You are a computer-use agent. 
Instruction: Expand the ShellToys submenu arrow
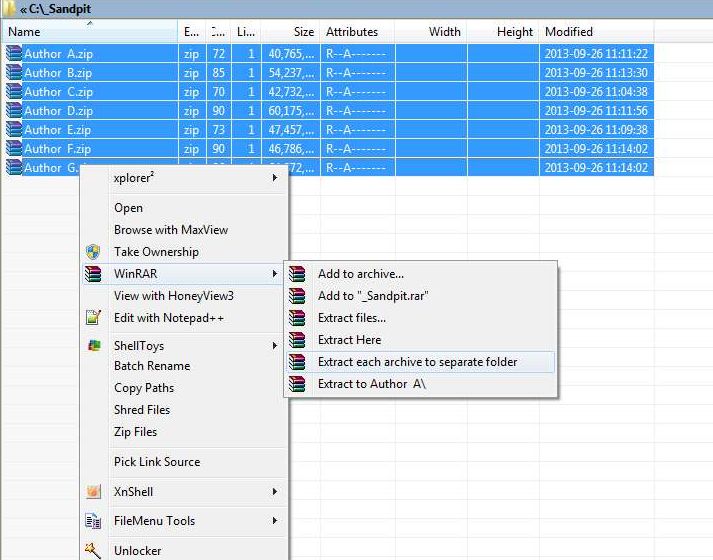275,345
